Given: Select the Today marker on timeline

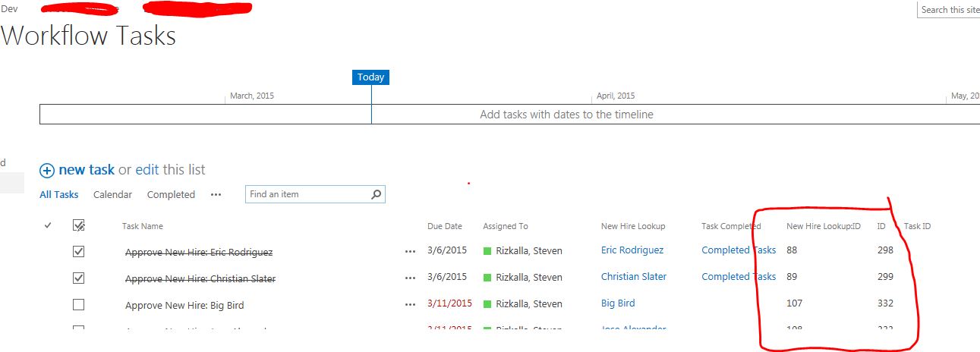Looking at the screenshot, I should tap(371, 77).
